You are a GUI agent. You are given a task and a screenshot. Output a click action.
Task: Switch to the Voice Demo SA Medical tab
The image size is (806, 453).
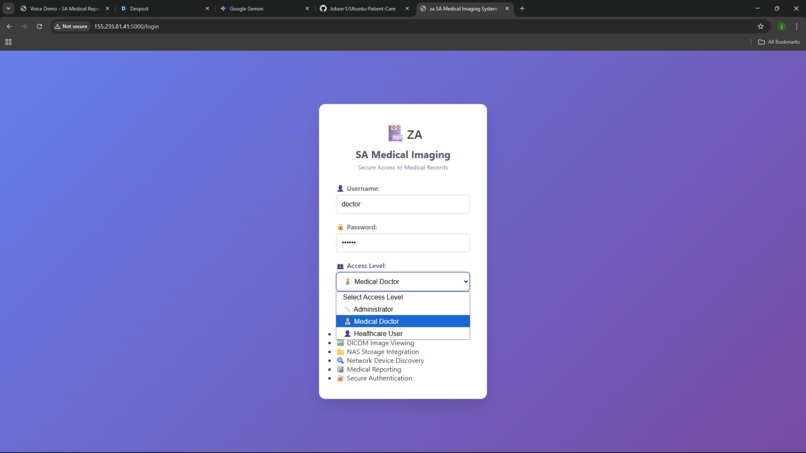[64, 9]
